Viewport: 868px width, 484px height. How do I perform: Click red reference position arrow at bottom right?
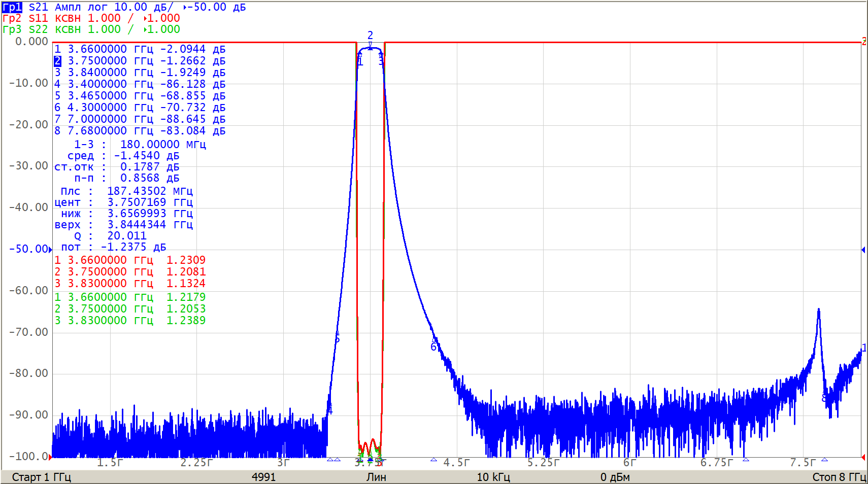pyautogui.click(x=863, y=457)
